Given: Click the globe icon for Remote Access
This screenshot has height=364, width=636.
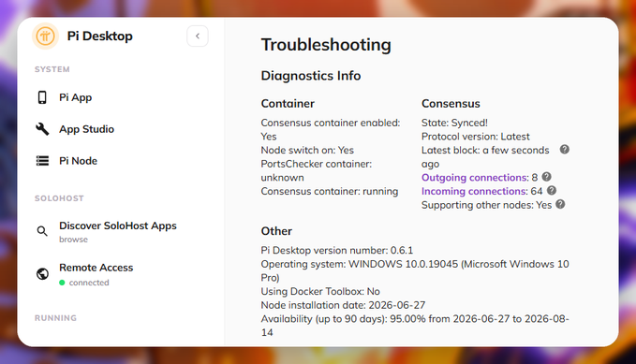Looking at the screenshot, I should point(42,274).
